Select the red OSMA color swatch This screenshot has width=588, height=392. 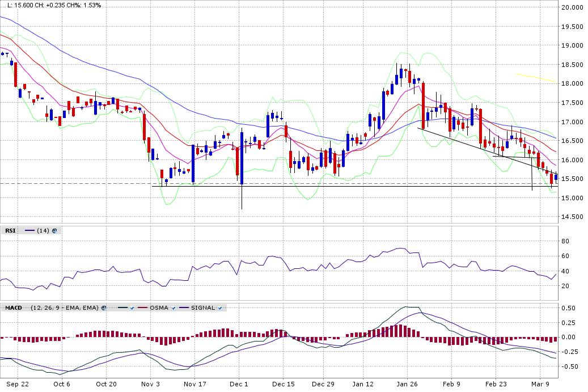tap(143, 308)
